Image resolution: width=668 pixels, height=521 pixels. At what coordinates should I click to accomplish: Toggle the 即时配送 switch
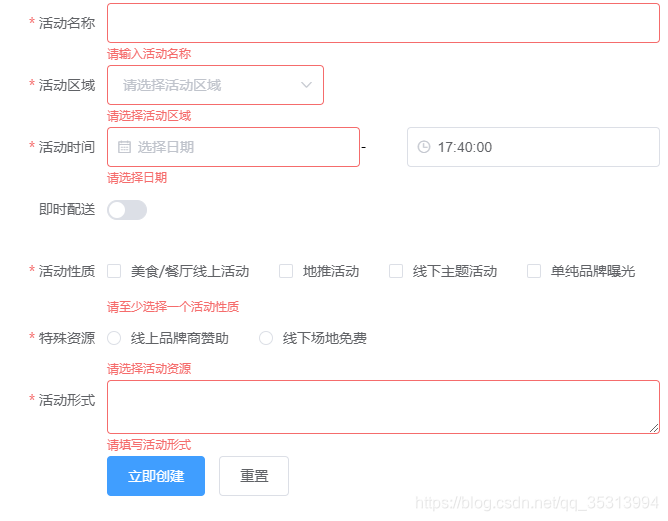pyautogui.click(x=127, y=210)
